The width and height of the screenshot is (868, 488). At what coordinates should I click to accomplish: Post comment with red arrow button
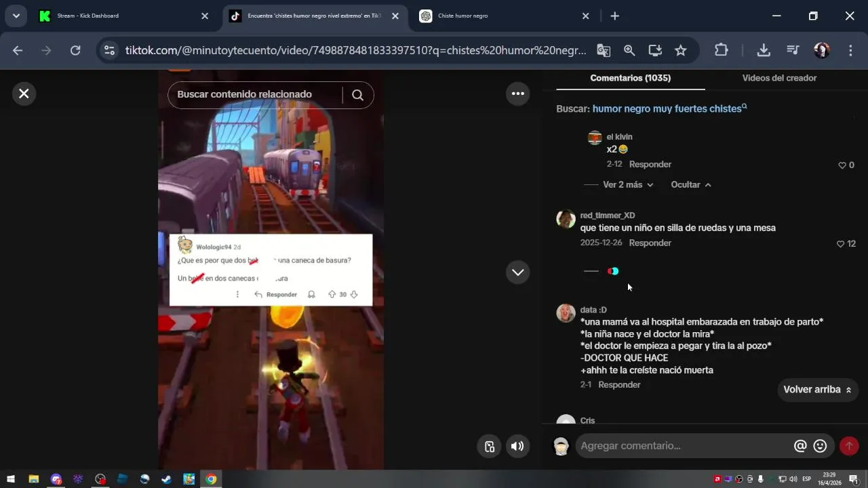[x=849, y=446]
